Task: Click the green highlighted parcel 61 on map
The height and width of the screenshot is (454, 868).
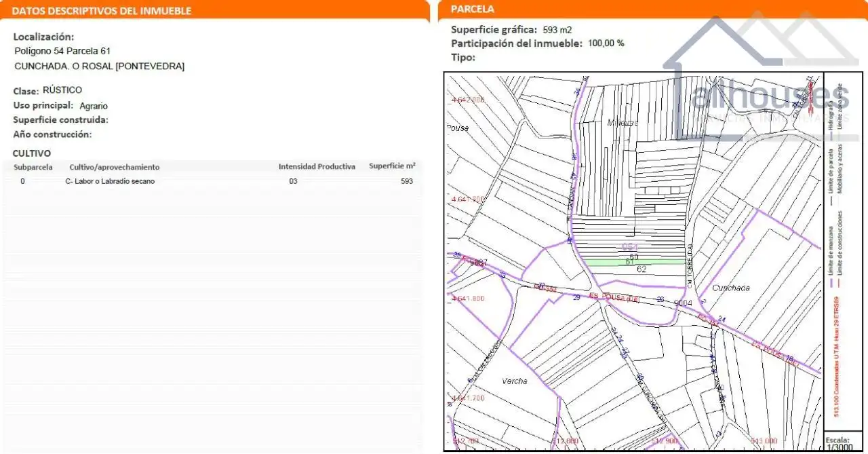Action: point(634,262)
